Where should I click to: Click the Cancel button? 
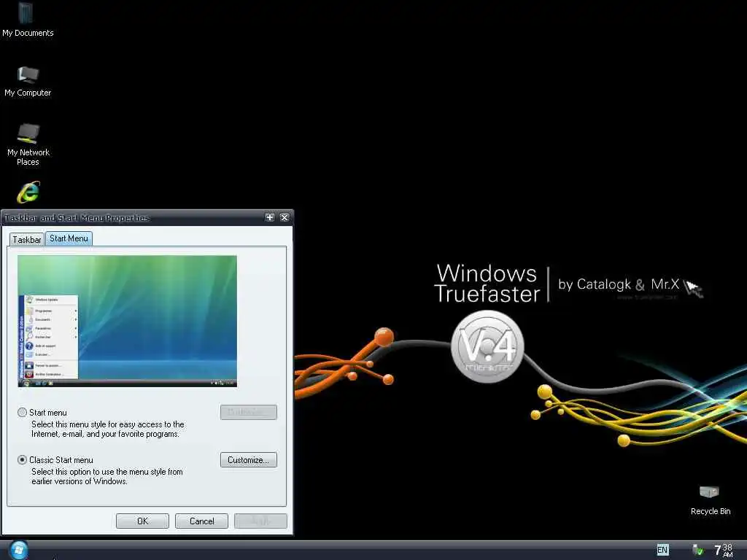coord(201,521)
